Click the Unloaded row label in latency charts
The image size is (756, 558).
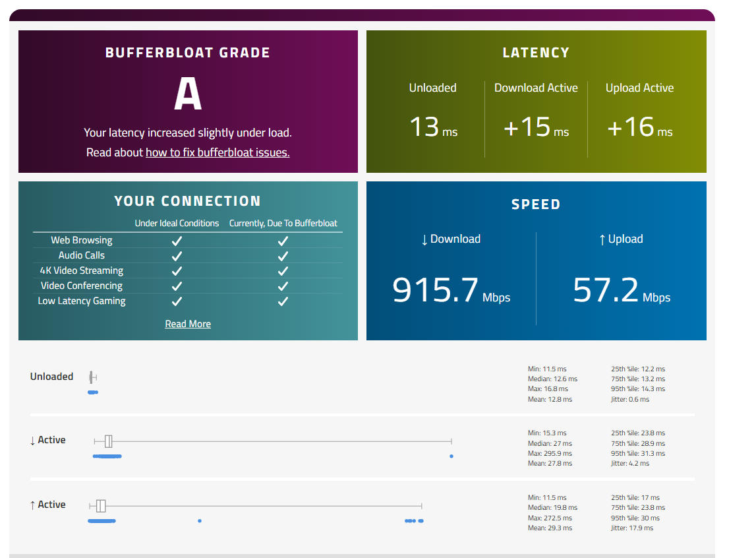tap(51, 377)
